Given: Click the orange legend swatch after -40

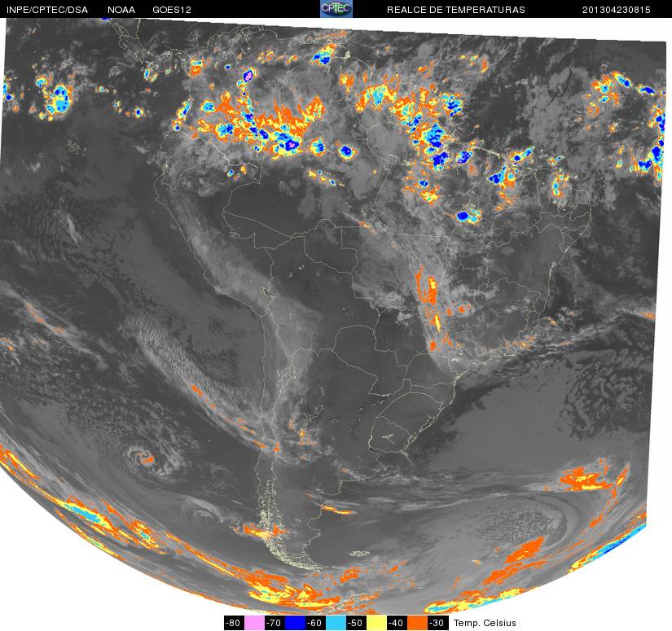Looking at the screenshot, I should (x=417, y=623).
